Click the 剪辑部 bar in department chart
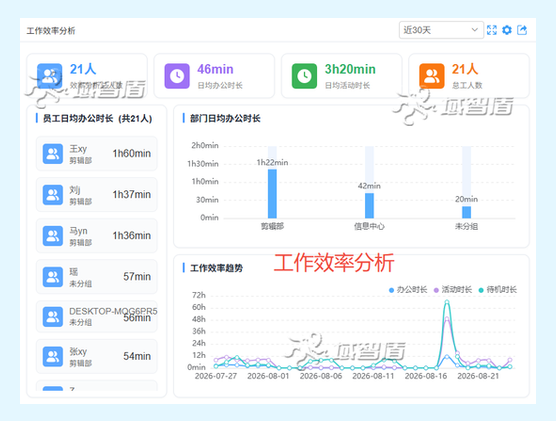This screenshot has width=556, height=421. 272,194
